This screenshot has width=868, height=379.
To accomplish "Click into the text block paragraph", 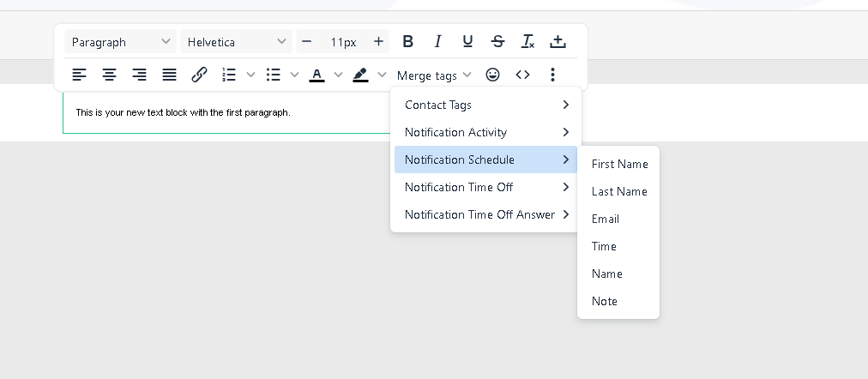I will point(183,112).
